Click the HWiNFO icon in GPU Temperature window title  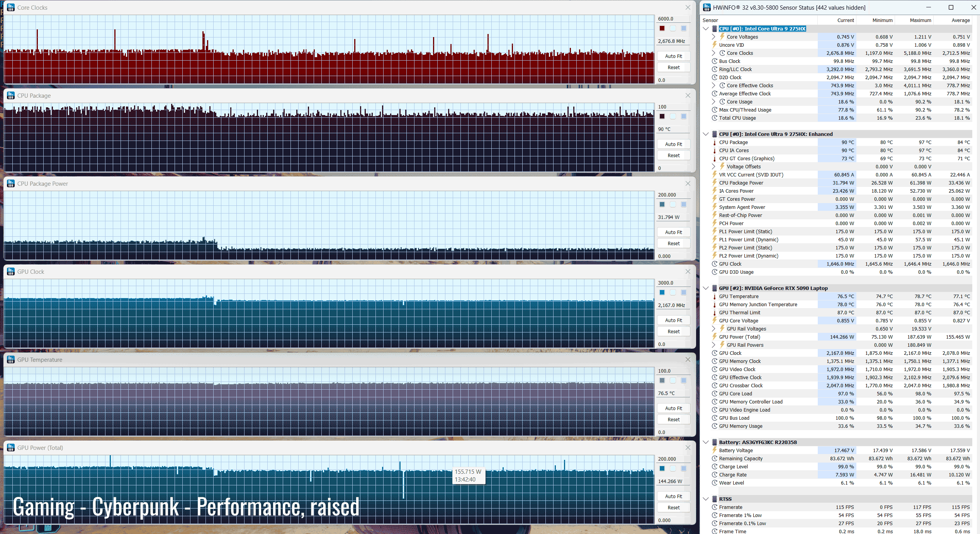click(11, 359)
